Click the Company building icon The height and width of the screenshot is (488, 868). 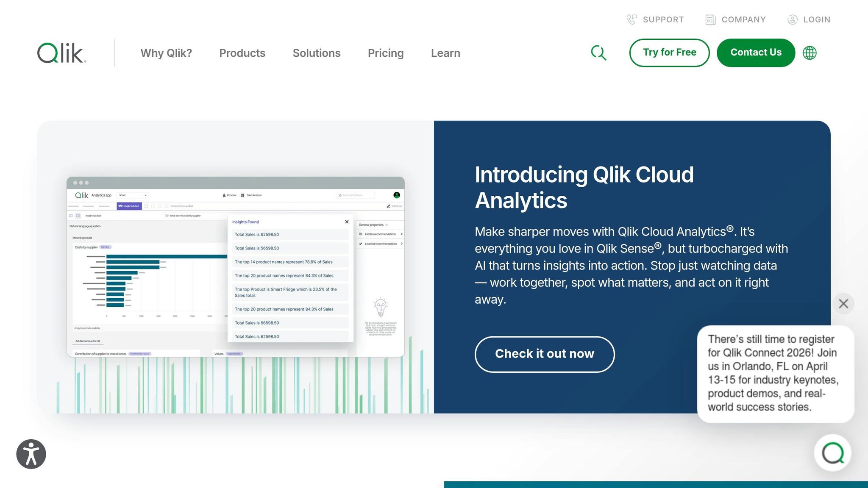click(x=710, y=19)
